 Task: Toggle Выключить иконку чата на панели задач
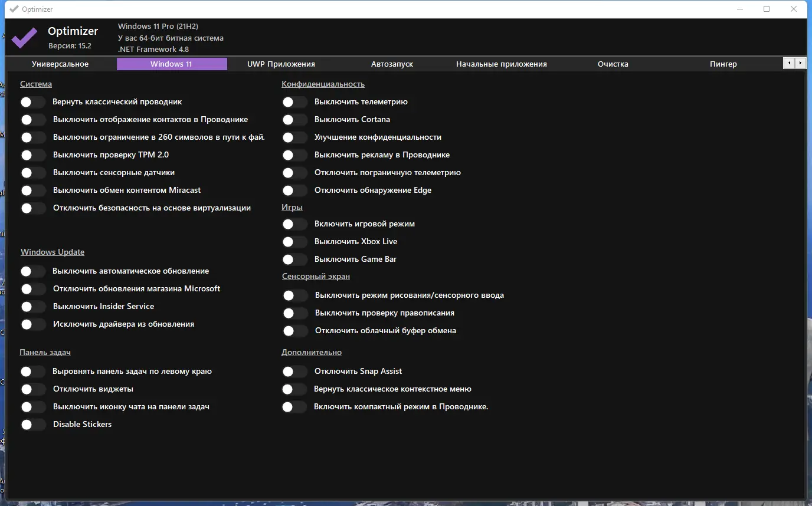tap(33, 407)
